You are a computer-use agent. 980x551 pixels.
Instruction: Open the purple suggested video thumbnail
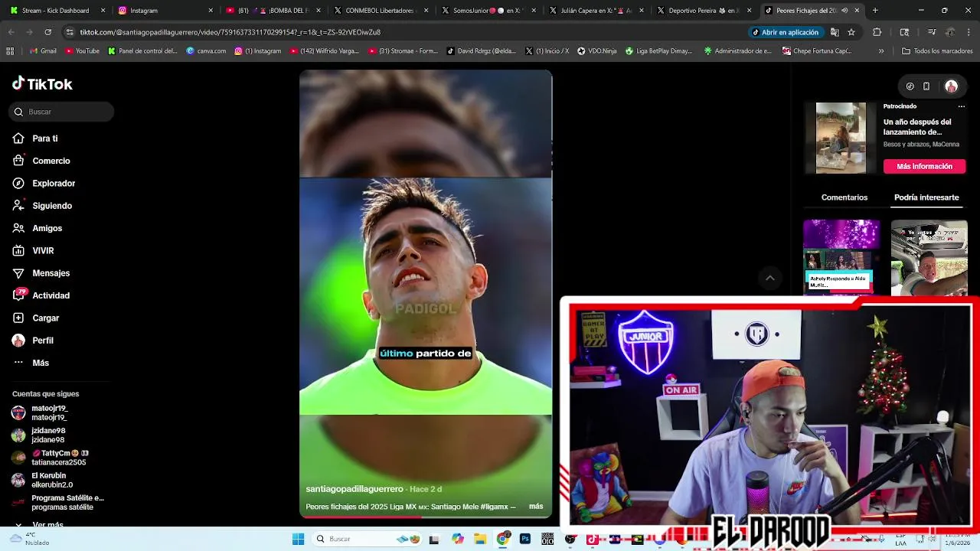841,257
